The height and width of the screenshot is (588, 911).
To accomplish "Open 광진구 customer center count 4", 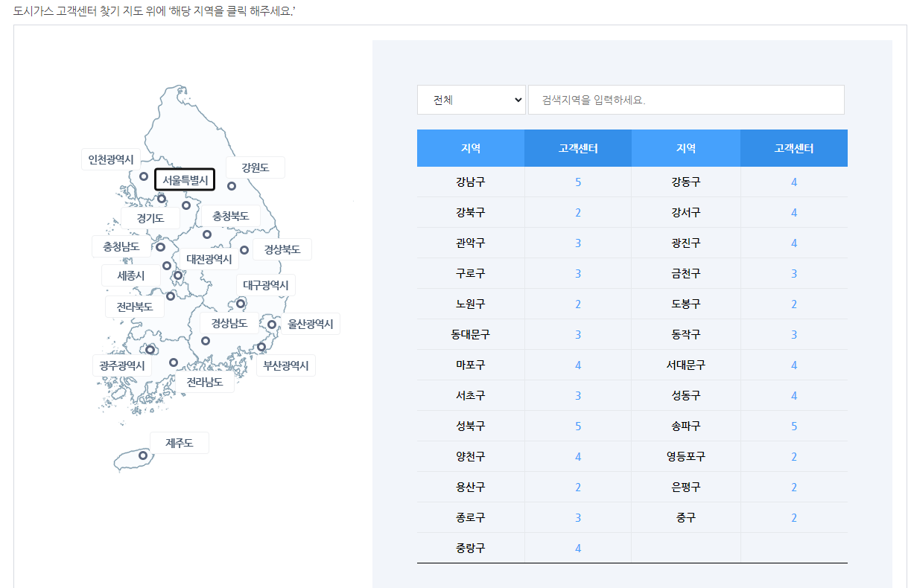I will [794, 243].
